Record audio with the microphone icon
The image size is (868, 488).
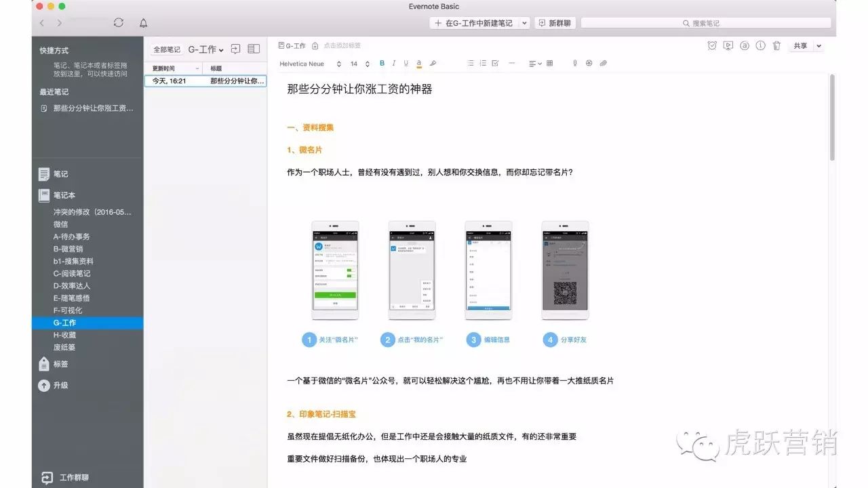coord(575,64)
